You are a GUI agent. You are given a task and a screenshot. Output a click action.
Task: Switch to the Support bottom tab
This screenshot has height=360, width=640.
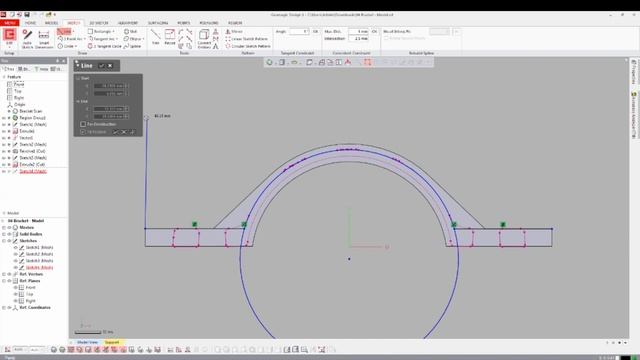pos(112,342)
